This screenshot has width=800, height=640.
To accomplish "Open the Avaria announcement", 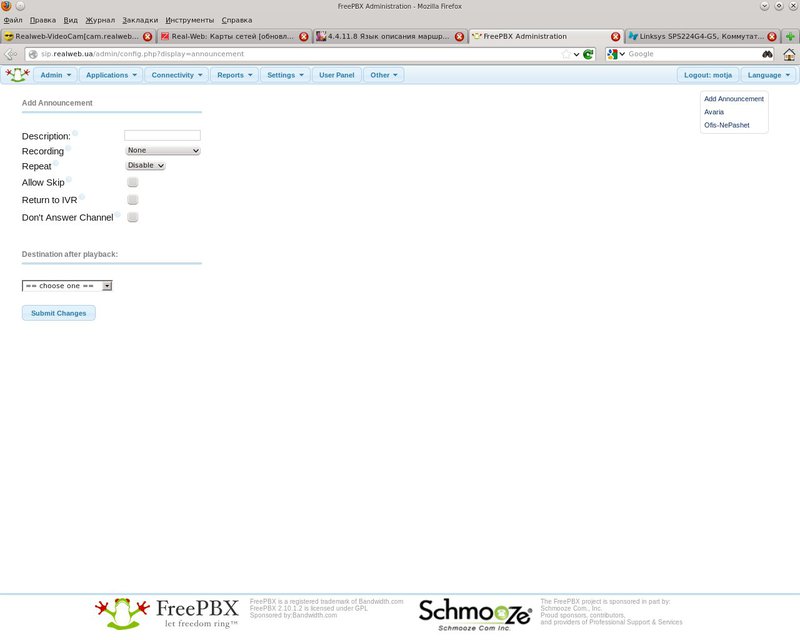I will [714, 112].
